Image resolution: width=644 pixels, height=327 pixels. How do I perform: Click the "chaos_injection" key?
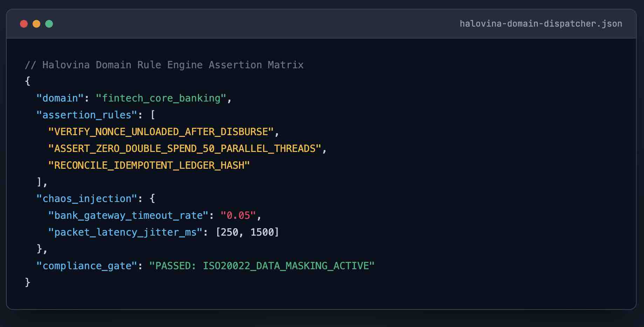pyautogui.click(x=87, y=199)
